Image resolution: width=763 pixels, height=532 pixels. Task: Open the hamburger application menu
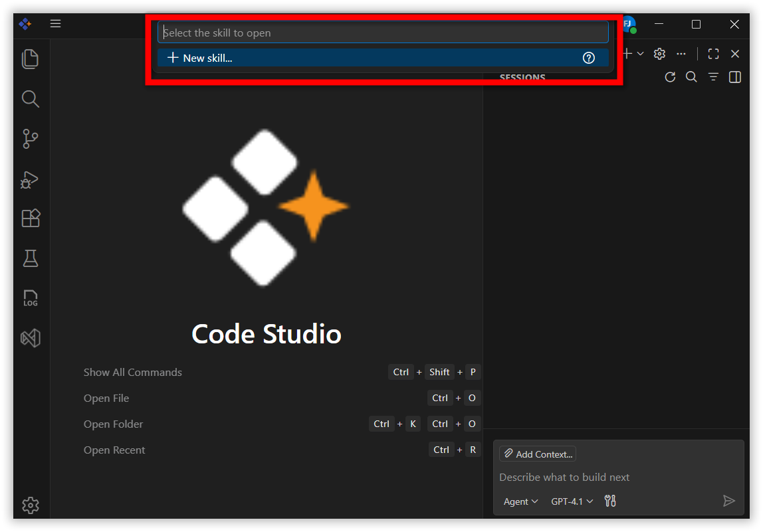tap(56, 24)
